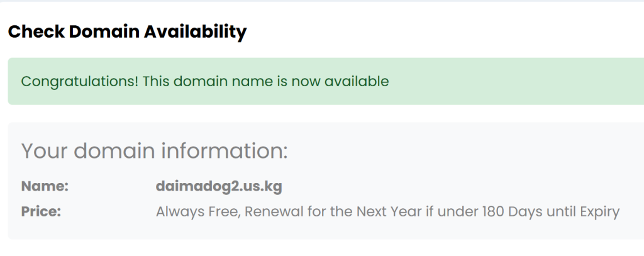Click the "Your domain information:" heading
Screen dimensions: 644x256
point(154,151)
